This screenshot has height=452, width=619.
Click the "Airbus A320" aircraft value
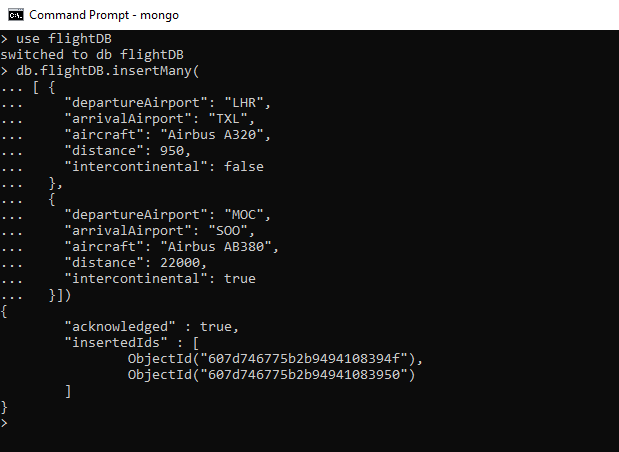point(212,135)
